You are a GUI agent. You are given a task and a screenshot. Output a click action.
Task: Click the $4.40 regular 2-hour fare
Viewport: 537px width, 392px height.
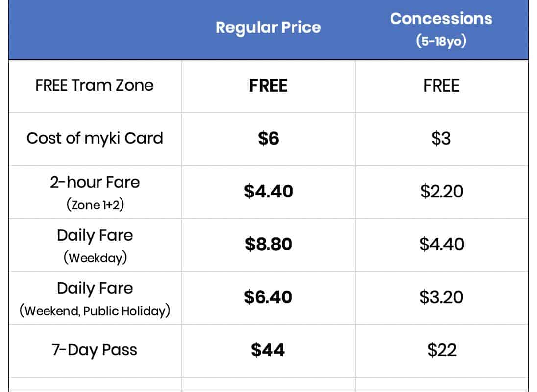[268, 191]
